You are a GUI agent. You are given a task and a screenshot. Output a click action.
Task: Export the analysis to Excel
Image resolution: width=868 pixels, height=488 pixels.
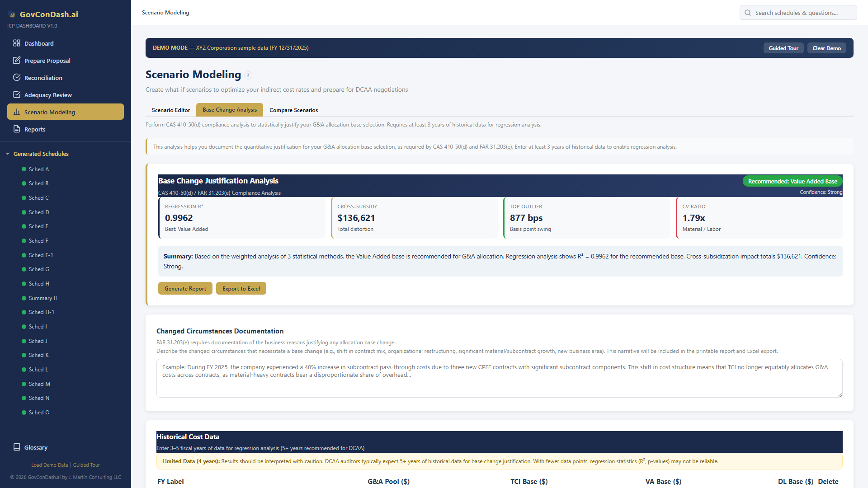tap(241, 288)
